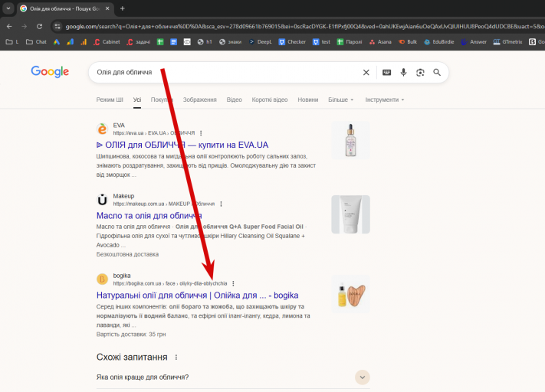Click the 'Схожі запитання' heading
545x392 pixels.
coord(132,358)
